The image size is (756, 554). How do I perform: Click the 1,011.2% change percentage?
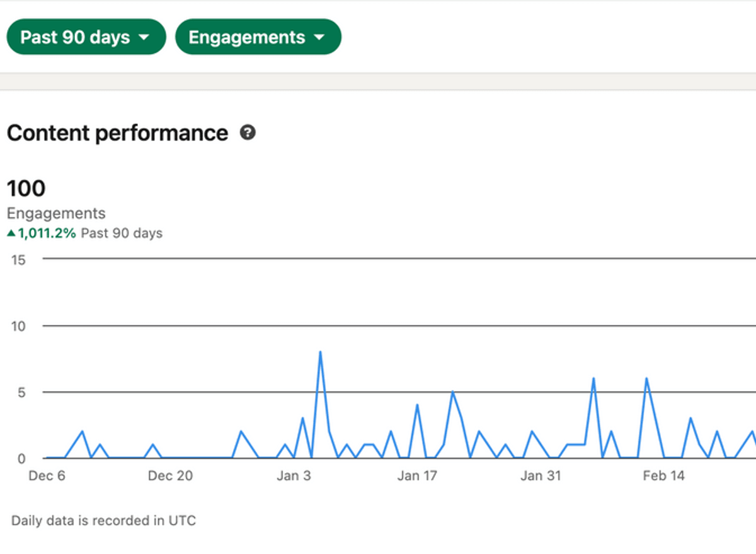(x=47, y=234)
